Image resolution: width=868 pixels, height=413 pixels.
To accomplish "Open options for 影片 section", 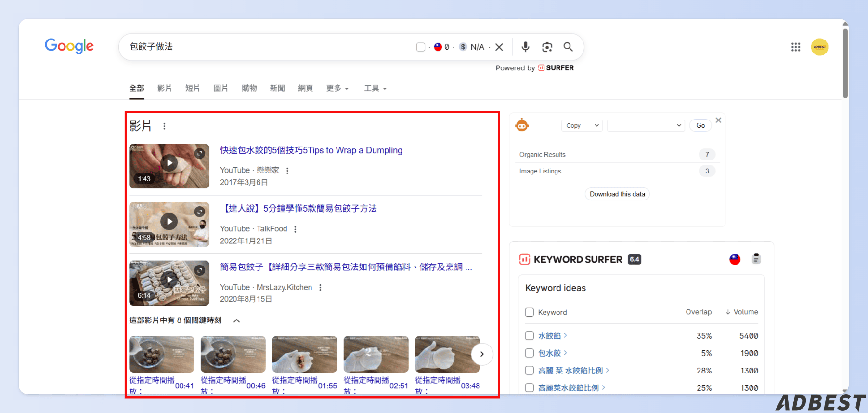I will point(164,126).
